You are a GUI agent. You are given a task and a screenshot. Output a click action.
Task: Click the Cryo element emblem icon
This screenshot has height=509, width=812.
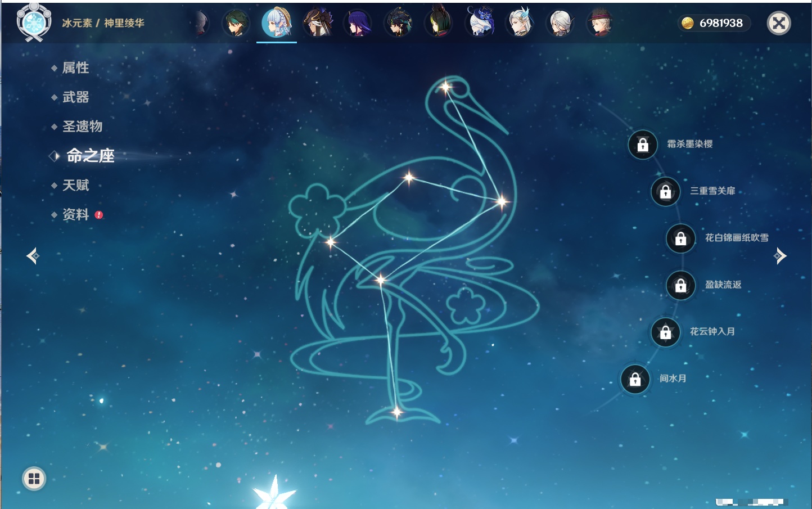click(34, 22)
